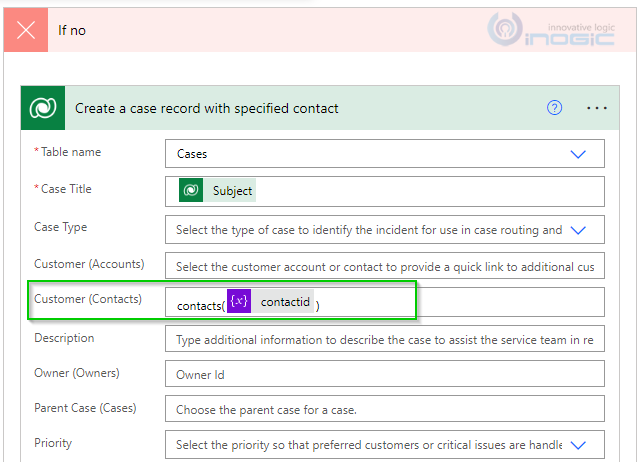Open the help question mark icon
The height and width of the screenshot is (462, 644).
555,108
